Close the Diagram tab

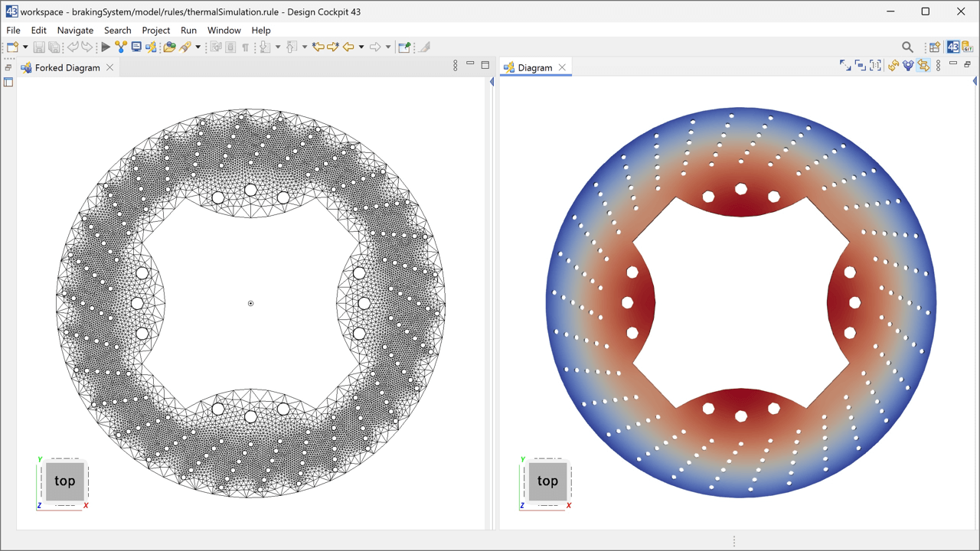click(562, 67)
